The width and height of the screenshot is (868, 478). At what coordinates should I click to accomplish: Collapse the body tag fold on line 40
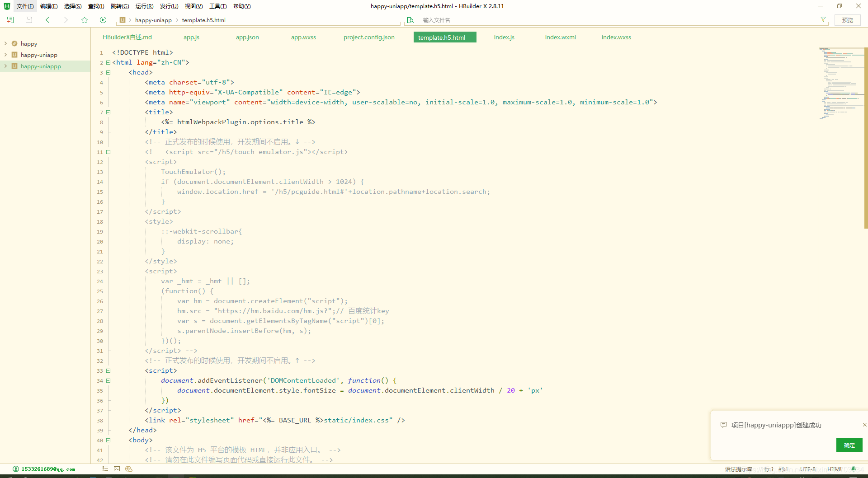(x=108, y=440)
